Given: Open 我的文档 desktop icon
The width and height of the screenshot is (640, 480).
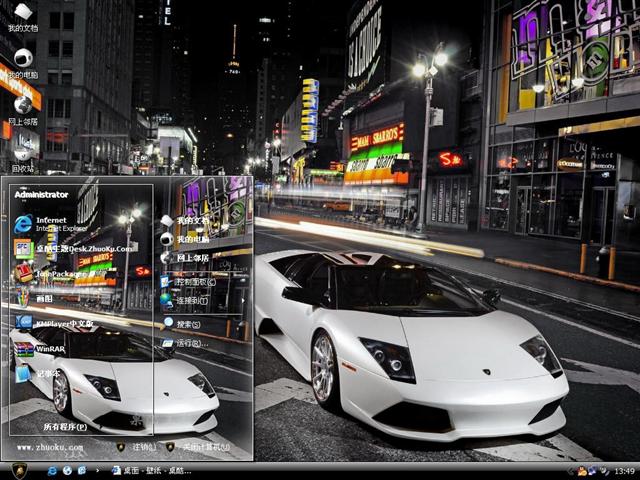Looking at the screenshot, I should pyautogui.click(x=23, y=18).
